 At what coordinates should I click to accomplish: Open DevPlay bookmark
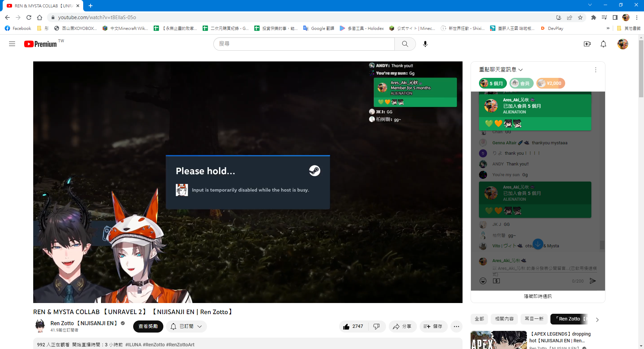point(552,29)
